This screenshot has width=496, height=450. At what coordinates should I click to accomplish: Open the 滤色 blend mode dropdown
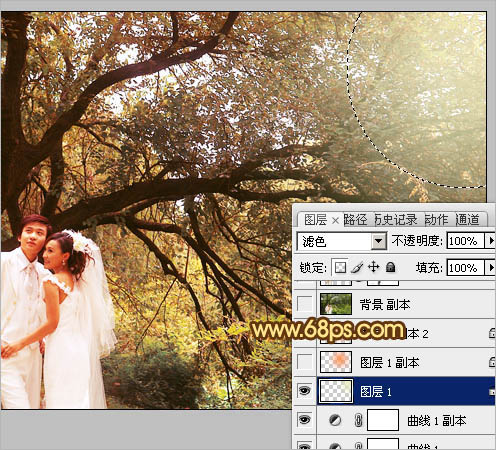(x=379, y=241)
